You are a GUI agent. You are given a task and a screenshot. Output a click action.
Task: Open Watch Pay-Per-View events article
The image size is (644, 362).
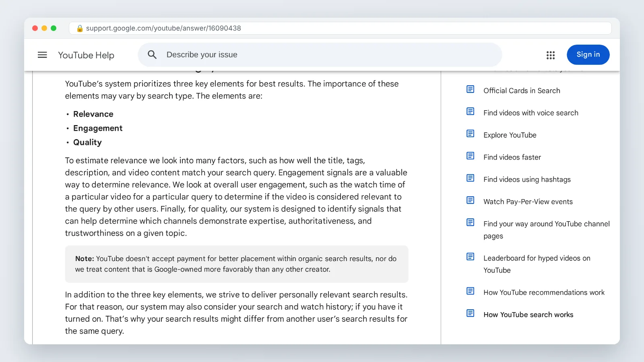point(528,202)
